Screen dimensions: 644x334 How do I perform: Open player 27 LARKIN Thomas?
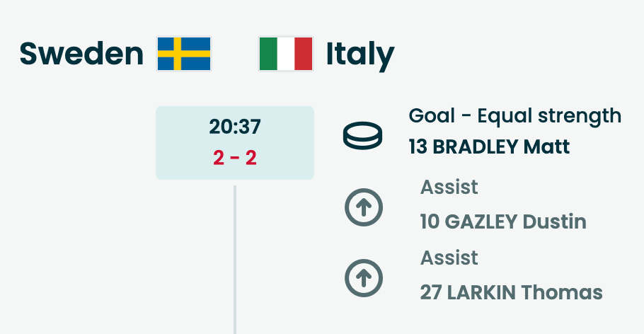pos(511,292)
